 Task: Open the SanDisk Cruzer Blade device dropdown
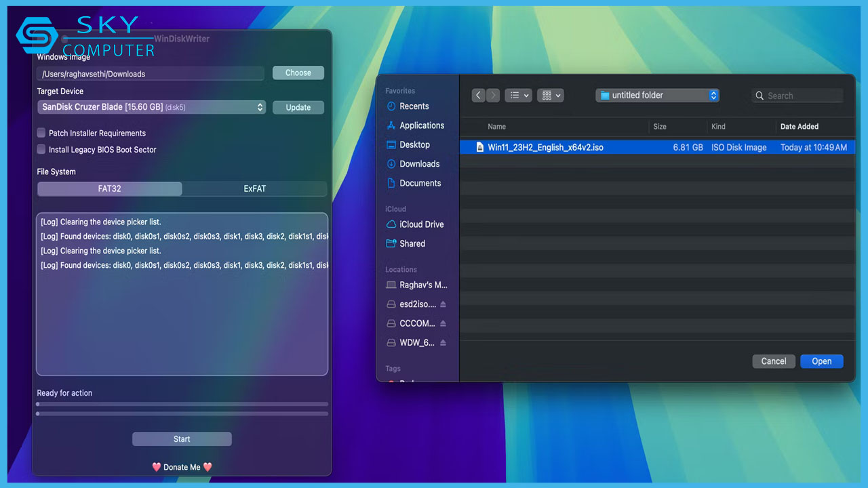point(151,107)
